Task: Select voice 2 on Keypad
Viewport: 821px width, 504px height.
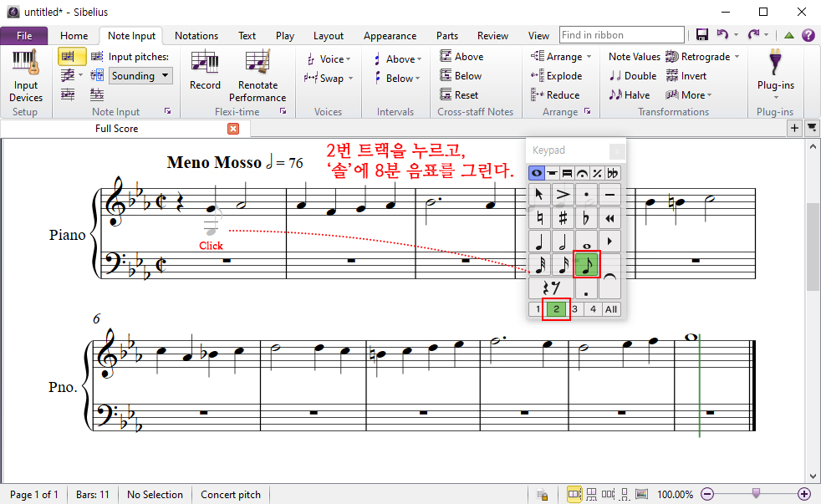Action: 556,309
